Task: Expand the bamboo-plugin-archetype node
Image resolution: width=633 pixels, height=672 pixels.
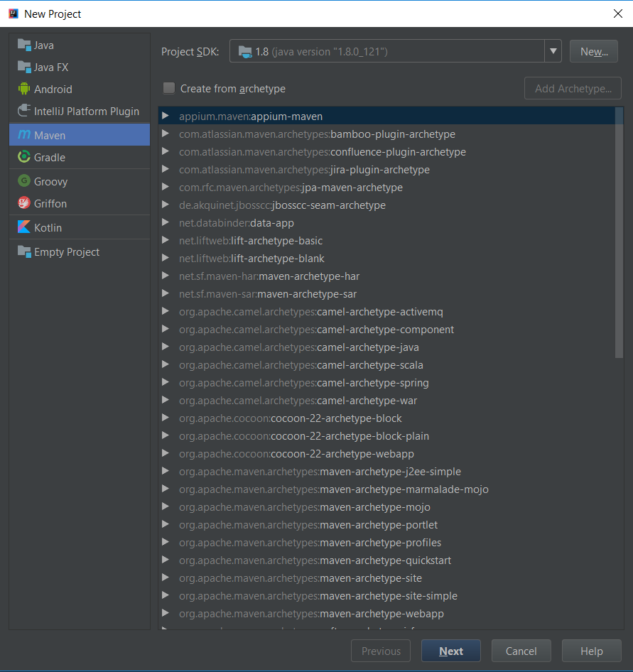Action: coord(166,134)
